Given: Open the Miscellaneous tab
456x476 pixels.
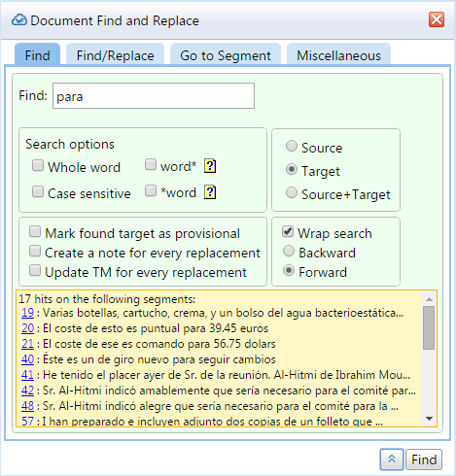Looking at the screenshot, I should (338, 54).
